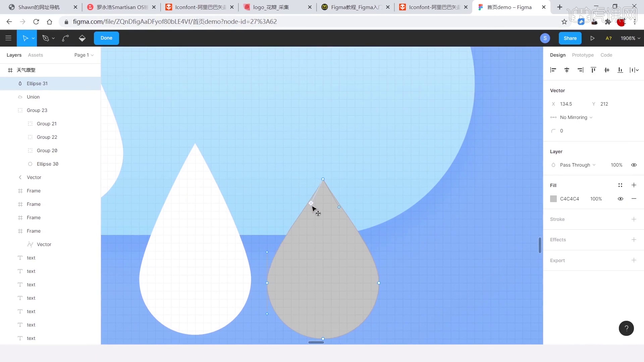Click the Paint bucket fill tool
The image size is (644, 362).
(x=82, y=38)
